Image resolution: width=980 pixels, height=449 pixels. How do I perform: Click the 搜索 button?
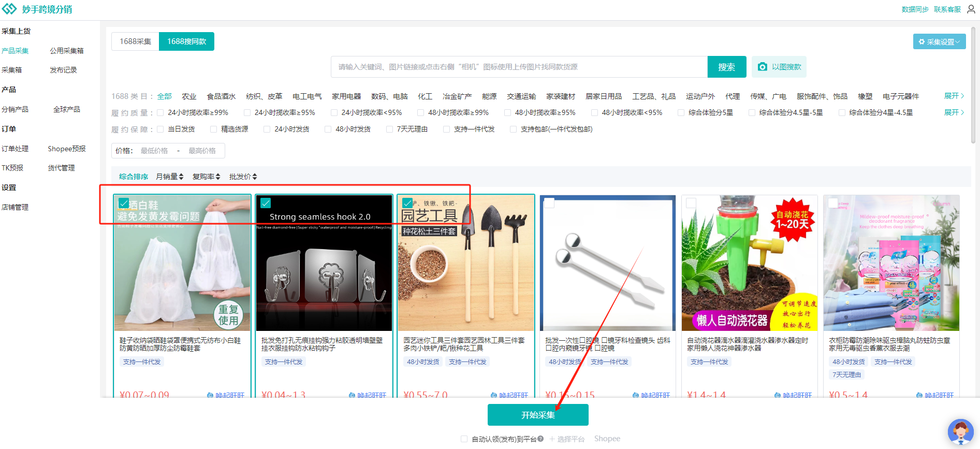pyautogui.click(x=727, y=67)
